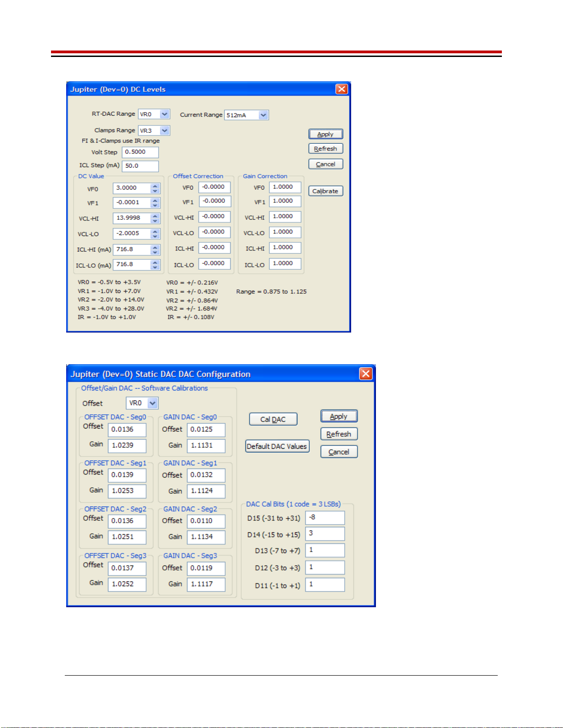Click GAIN DAC Seg2 Gain field
563x728 pixels.
pyautogui.click(x=206, y=537)
